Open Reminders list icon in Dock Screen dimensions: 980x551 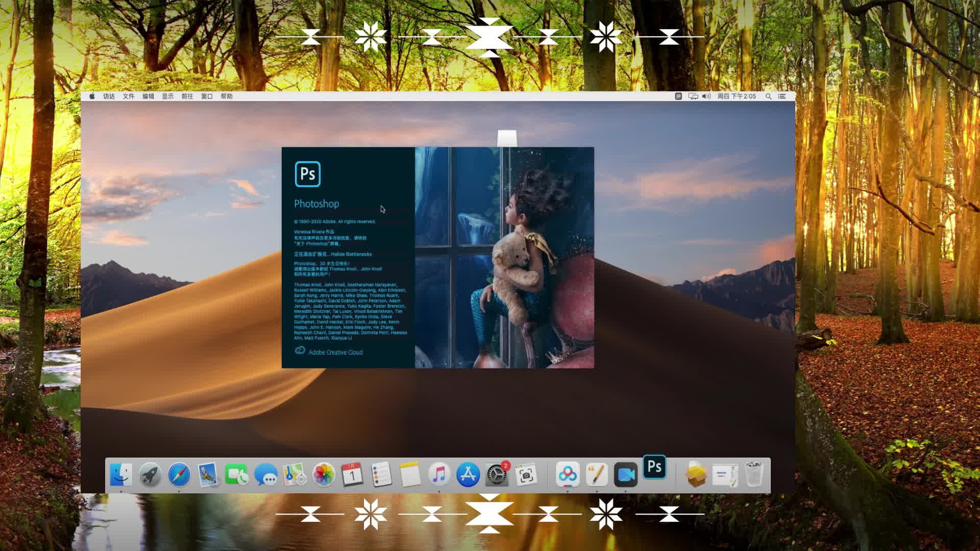tap(381, 475)
